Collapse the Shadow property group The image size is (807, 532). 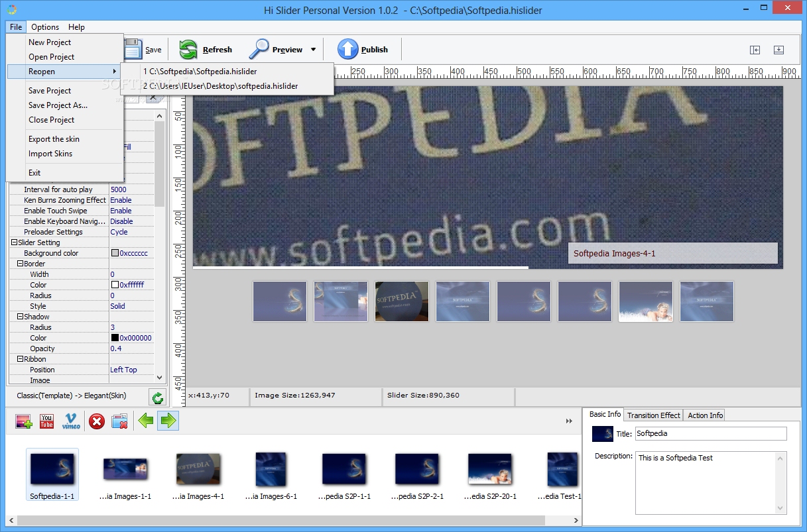pyautogui.click(x=20, y=317)
